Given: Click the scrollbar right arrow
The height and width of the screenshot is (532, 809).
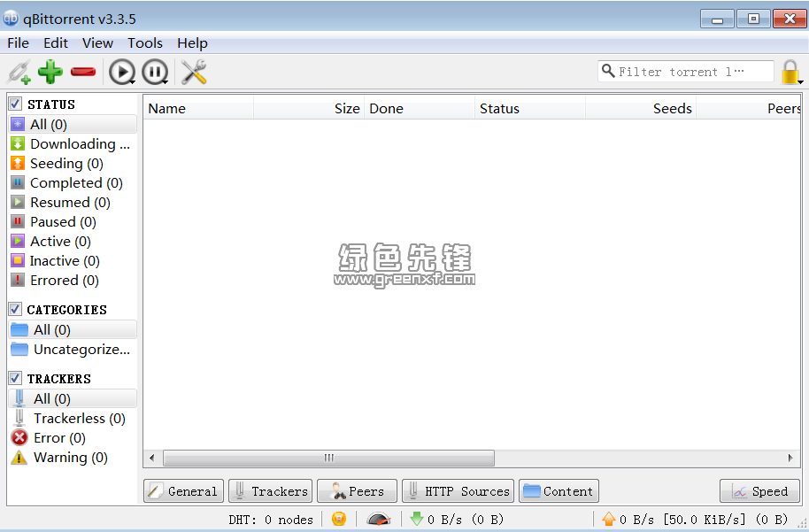Looking at the screenshot, I should (790, 458).
